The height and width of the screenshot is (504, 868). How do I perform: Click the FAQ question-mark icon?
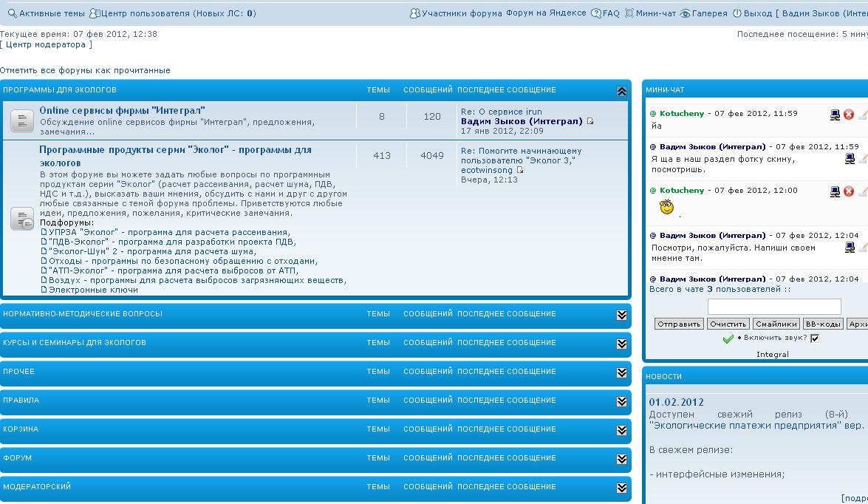(x=596, y=13)
